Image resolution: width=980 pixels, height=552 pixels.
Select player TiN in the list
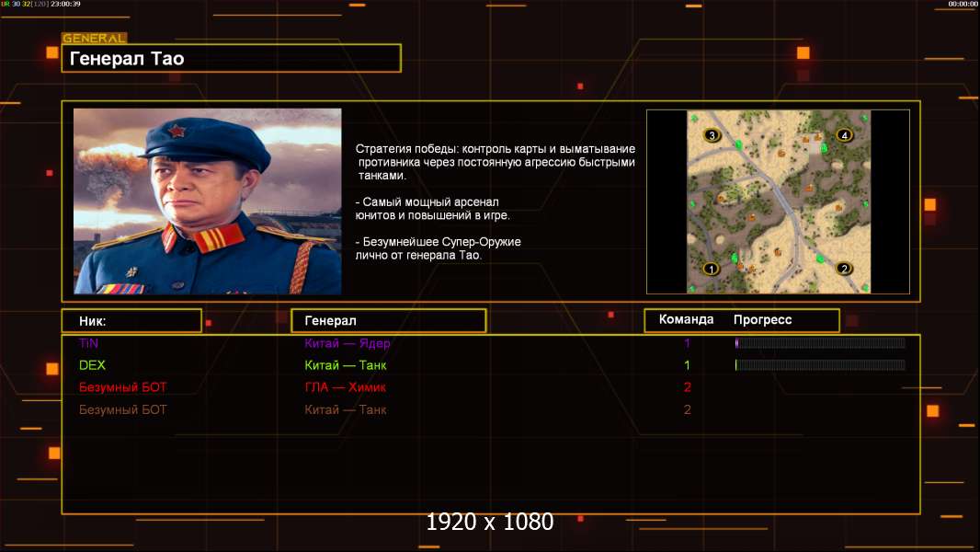88,343
